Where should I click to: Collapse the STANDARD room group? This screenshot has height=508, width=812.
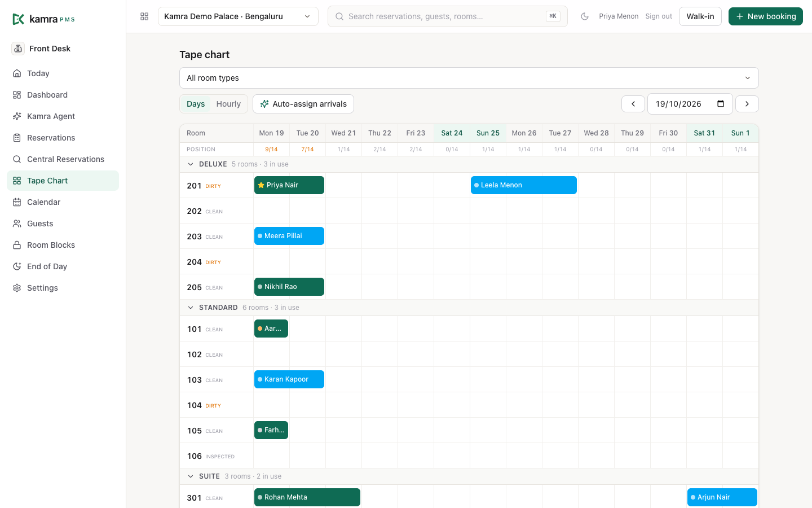click(191, 308)
